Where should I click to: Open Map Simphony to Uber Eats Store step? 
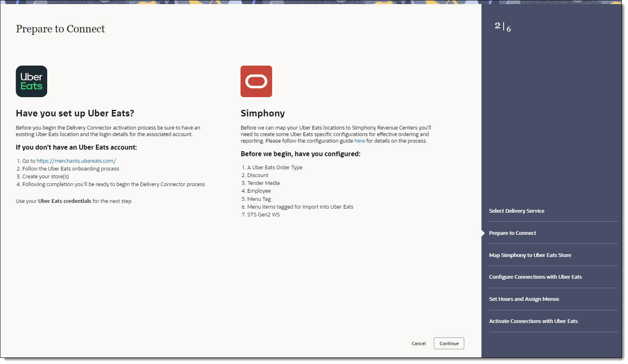click(x=530, y=255)
